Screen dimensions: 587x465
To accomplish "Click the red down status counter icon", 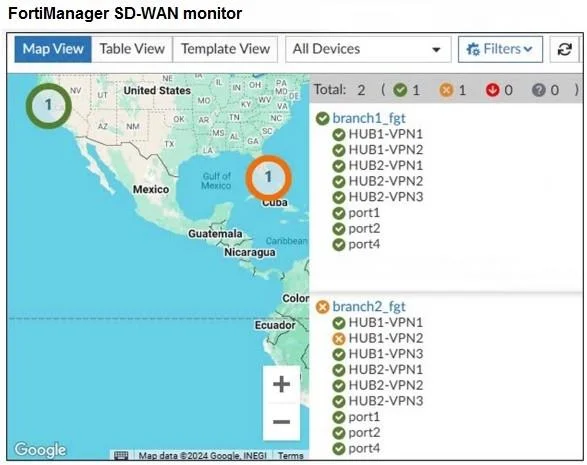I will point(493,90).
